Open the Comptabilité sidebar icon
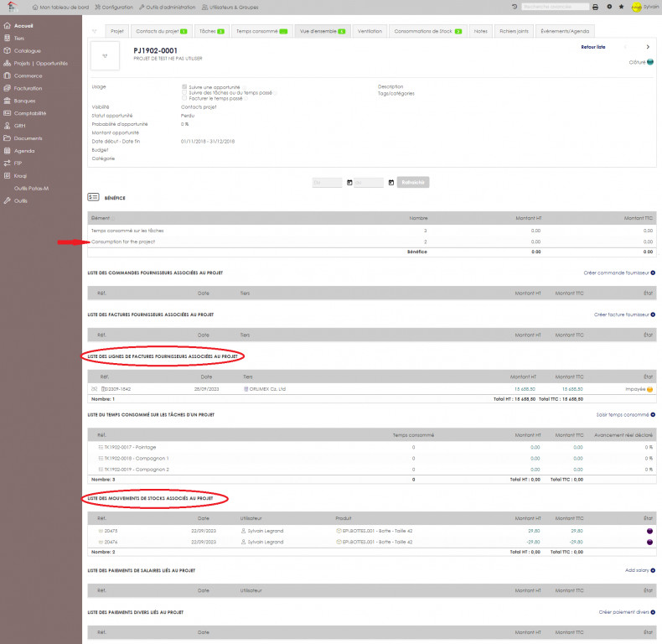Screen dimensions: 662x644 point(7,113)
